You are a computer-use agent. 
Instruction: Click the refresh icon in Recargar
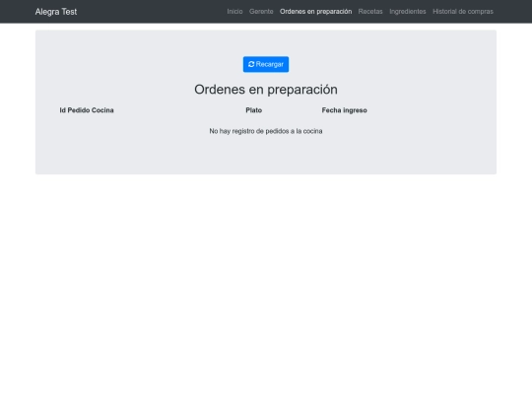point(251,64)
